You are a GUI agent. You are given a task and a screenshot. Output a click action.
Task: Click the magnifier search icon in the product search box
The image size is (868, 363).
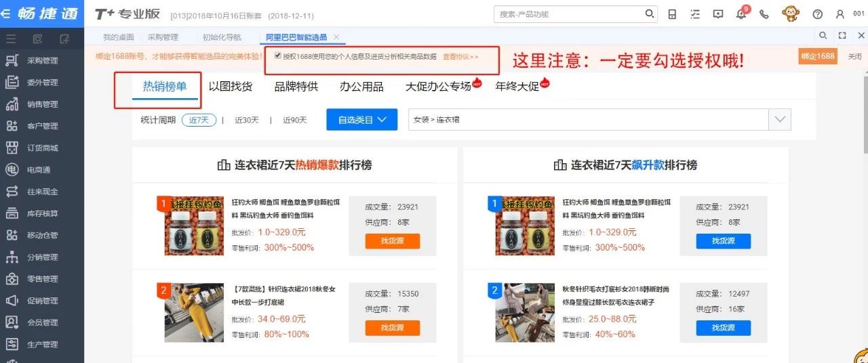[650, 14]
